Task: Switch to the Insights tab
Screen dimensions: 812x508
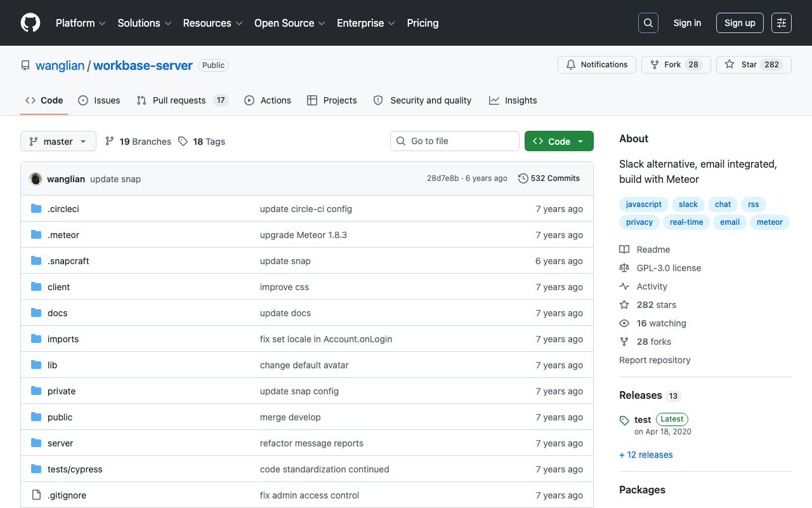Action: (x=513, y=100)
